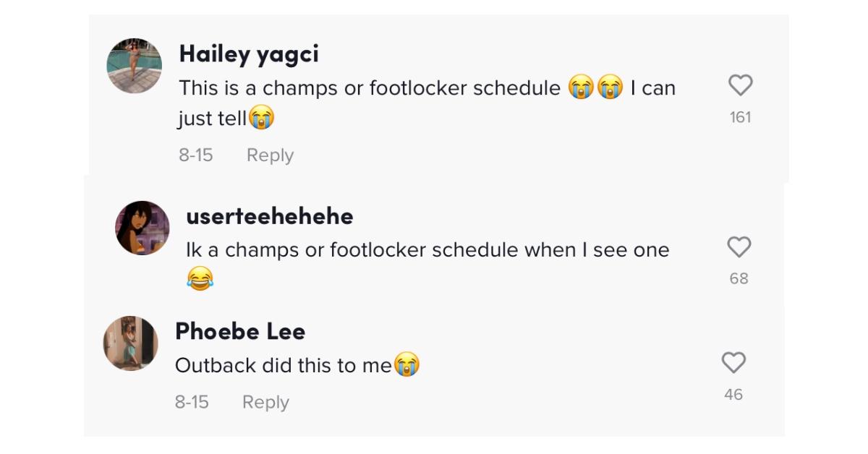
Task: Tap the heart on userteehehehe's comment
Action: pos(739,247)
